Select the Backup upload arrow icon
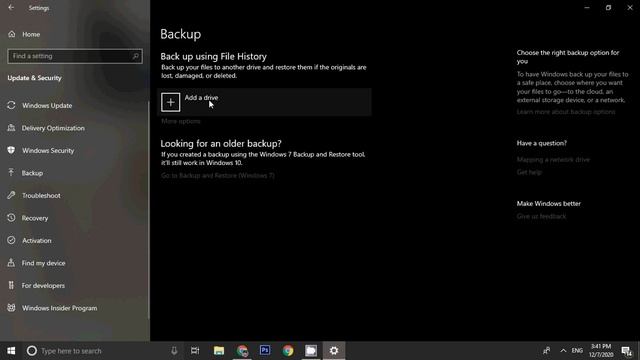Viewport: 640px width, 360px height. coord(11,173)
